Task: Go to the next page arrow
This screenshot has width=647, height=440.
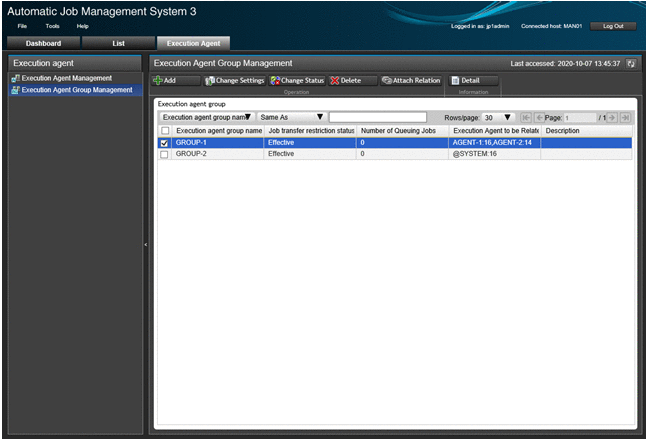Action: pyautogui.click(x=612, y=118)
